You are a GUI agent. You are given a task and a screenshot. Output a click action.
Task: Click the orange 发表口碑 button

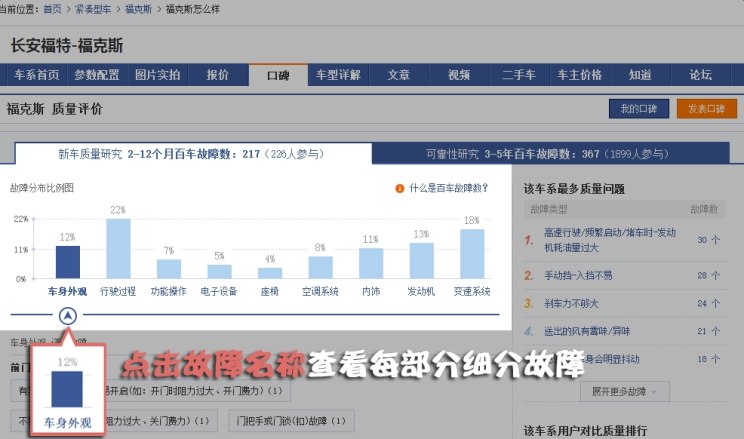707,109
